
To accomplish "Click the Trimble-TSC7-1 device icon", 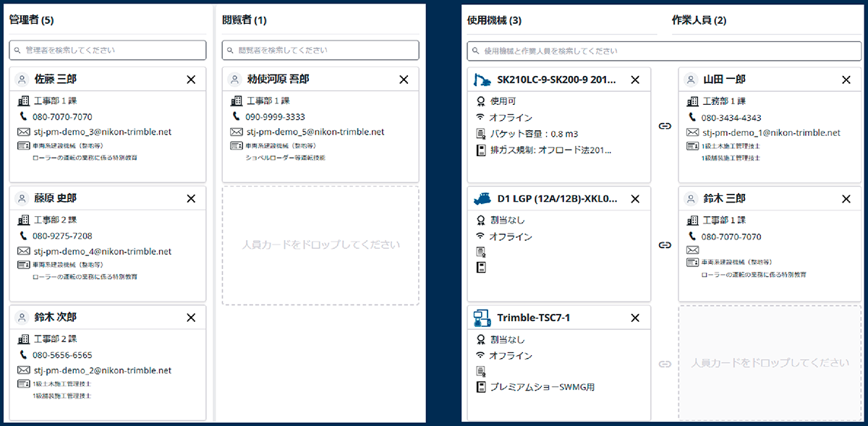I will 482,318.
